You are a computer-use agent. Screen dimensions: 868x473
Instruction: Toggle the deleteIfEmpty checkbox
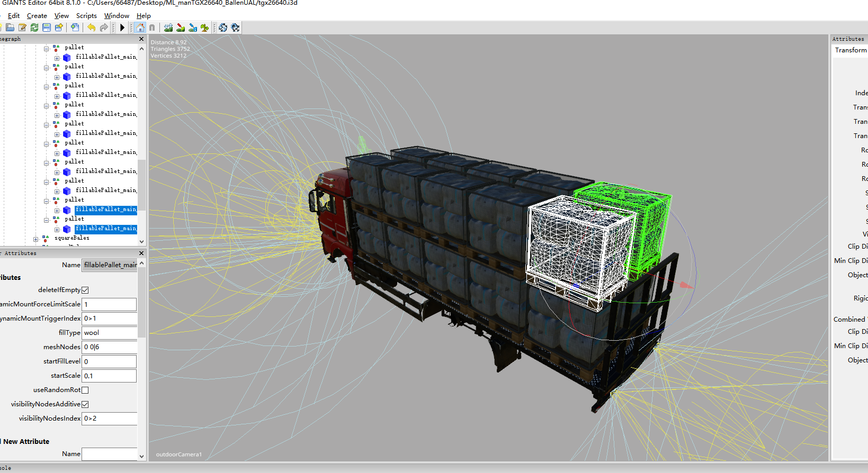(x=85, y=290)
